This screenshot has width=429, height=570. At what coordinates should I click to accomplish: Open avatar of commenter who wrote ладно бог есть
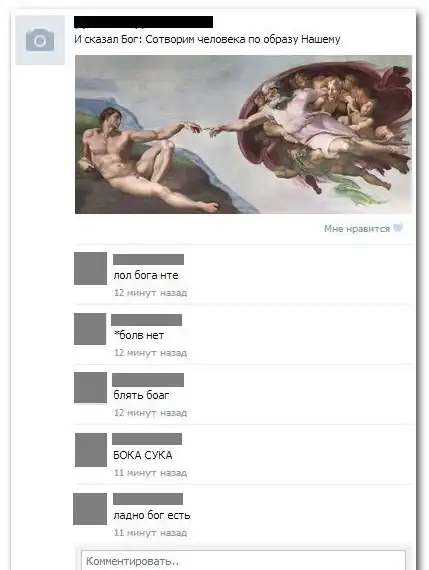(90, 509)
